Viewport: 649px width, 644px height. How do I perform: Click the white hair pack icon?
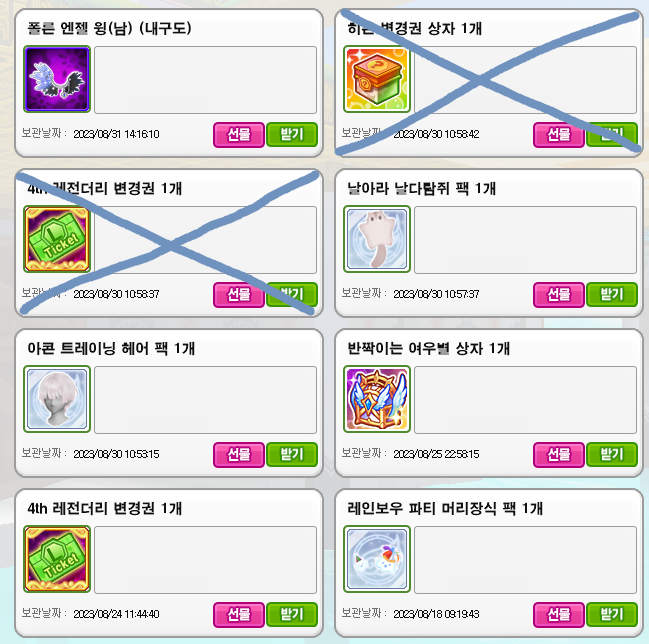(57, 399)
